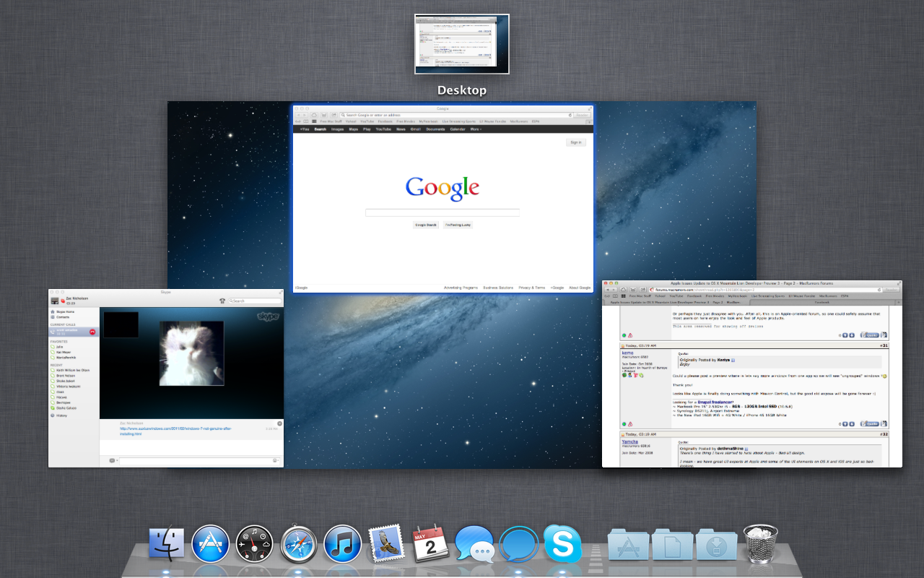Select the Apple Issues Update tab in MacRumors window
The width and height of the screenshot is (924, 578).
tap(676, 302)
